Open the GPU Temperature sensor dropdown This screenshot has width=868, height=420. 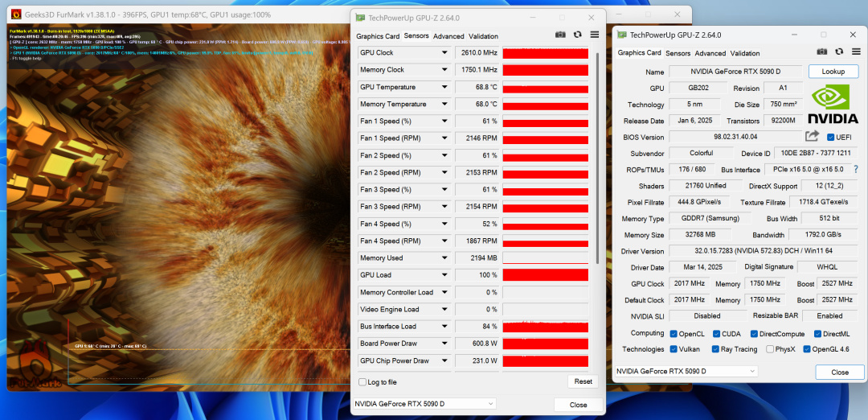point(444,87)
